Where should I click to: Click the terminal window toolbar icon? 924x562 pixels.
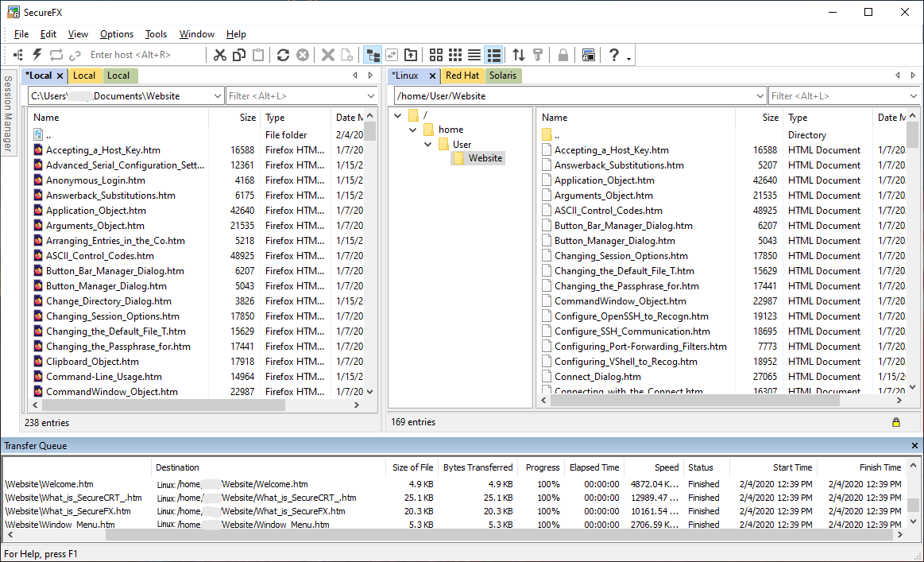point(588,55)
